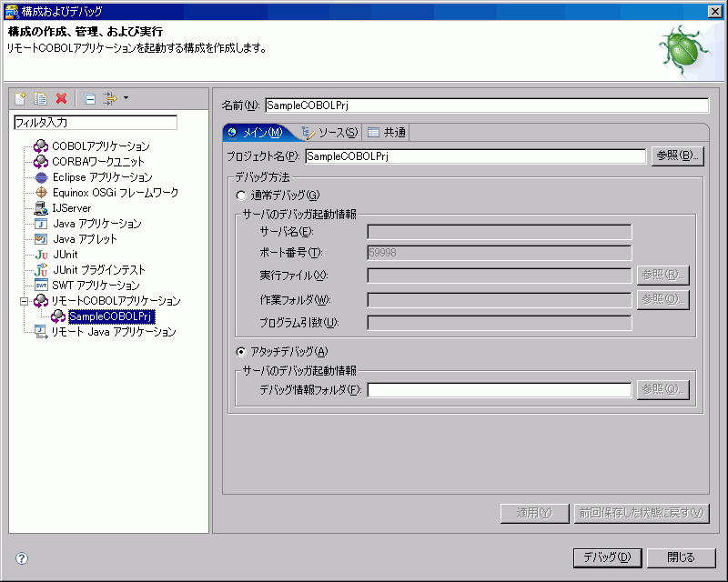Delete selected configuration with red X icon
728x582 pixels.
click(x=61, y=98)
